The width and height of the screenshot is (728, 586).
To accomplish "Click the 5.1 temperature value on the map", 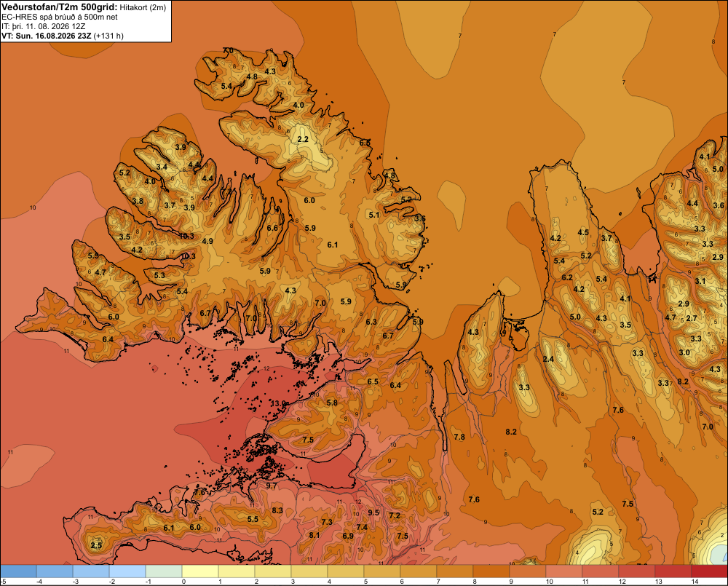I will 374,215.
